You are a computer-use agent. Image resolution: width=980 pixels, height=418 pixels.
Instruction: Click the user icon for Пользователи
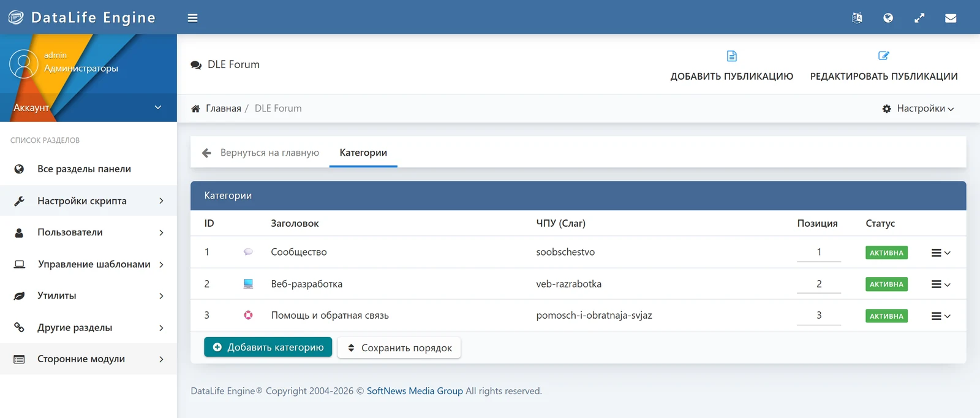pyautogui.click(x=19, y=233)
